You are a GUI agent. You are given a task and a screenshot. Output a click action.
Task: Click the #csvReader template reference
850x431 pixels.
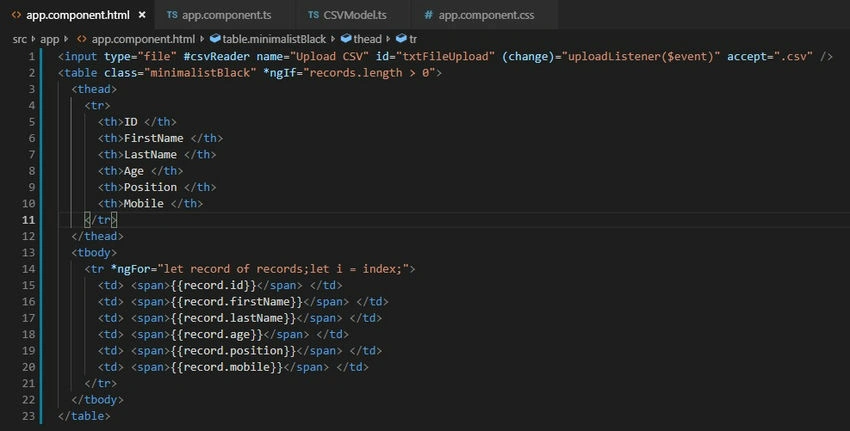click(216, 56)
